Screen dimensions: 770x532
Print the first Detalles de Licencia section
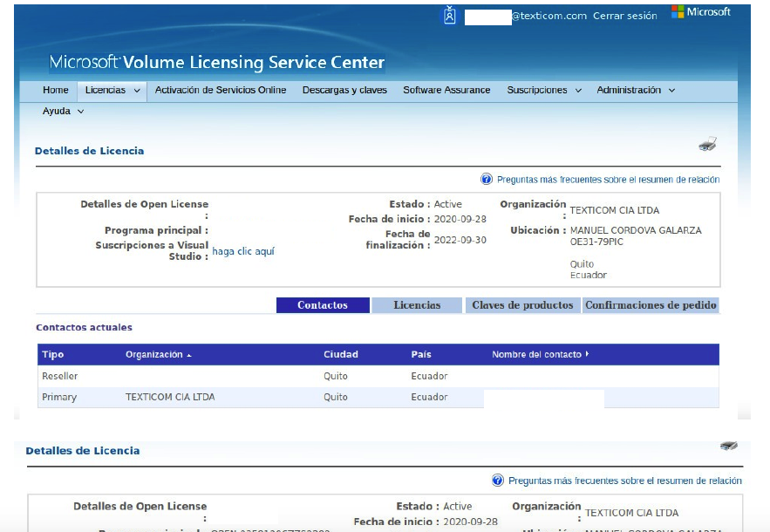click(707, 144)
